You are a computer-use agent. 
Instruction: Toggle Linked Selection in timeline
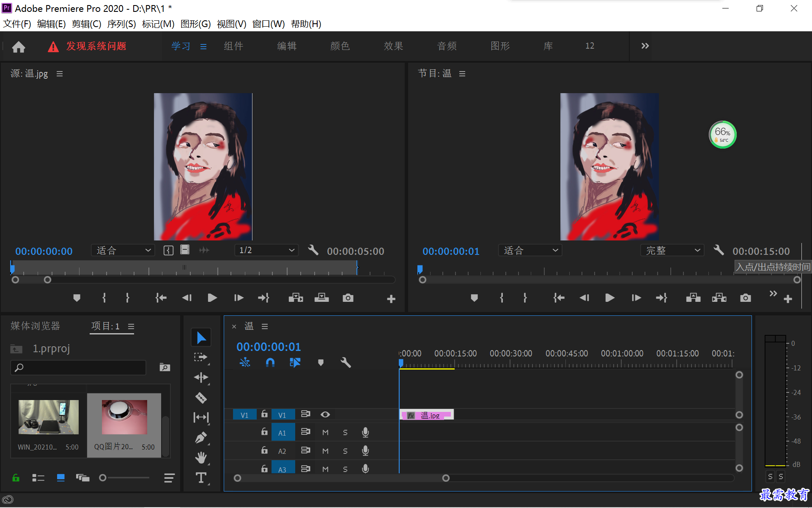tap(295, 362)
